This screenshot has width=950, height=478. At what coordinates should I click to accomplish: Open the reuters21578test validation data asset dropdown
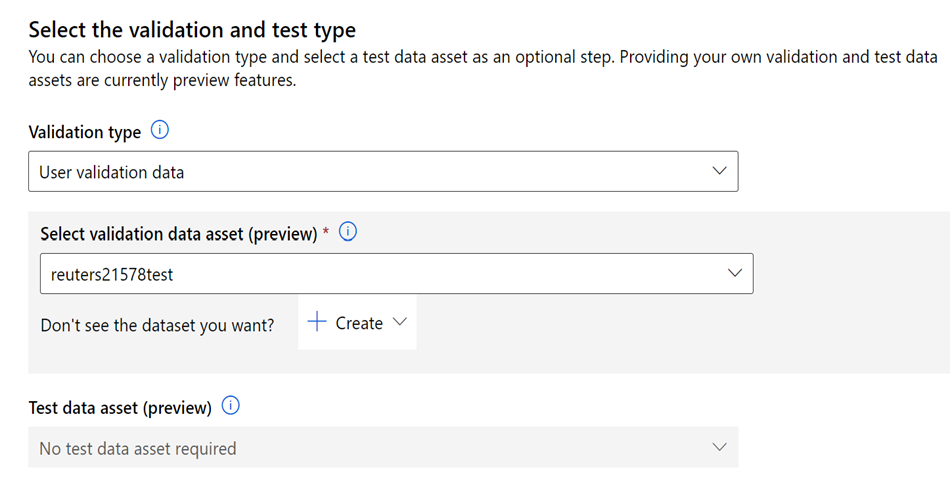tap(397, 273)
